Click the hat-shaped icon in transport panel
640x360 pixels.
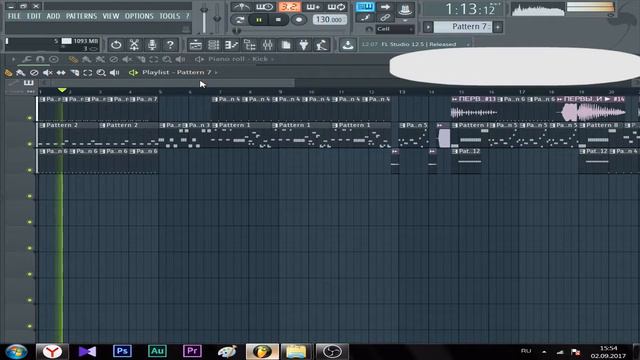tap(404, 9)
